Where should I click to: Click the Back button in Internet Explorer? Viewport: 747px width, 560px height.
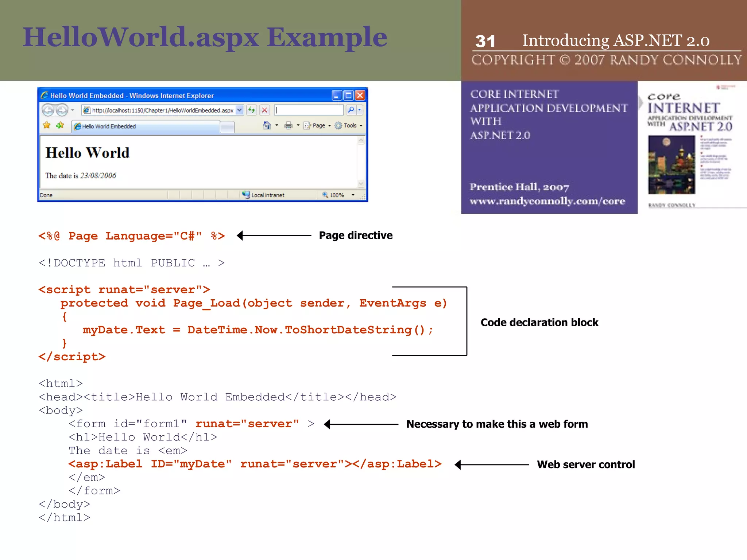tap(48, 110)
